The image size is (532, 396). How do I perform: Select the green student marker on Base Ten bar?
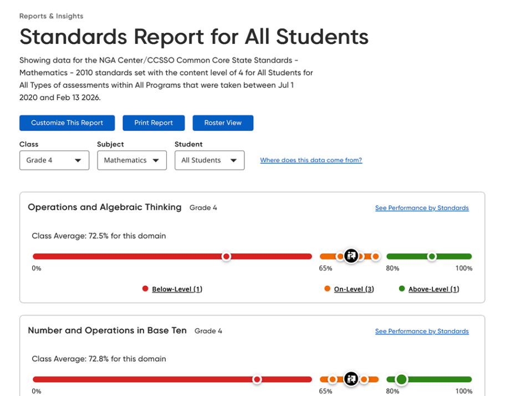coord(401,379)
